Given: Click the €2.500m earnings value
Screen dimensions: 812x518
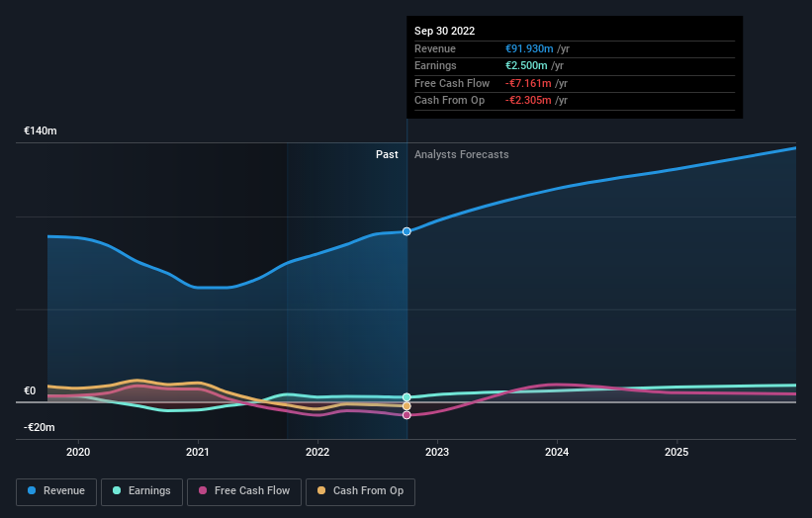Looking at the screenshot, I should coord(526,65).
